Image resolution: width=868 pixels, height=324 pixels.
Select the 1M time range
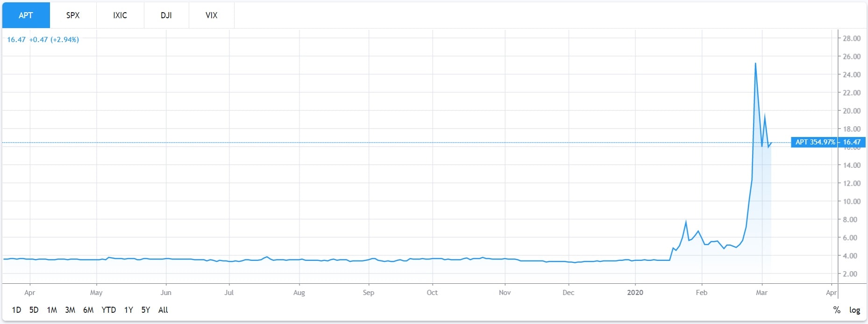coord(52,310)
